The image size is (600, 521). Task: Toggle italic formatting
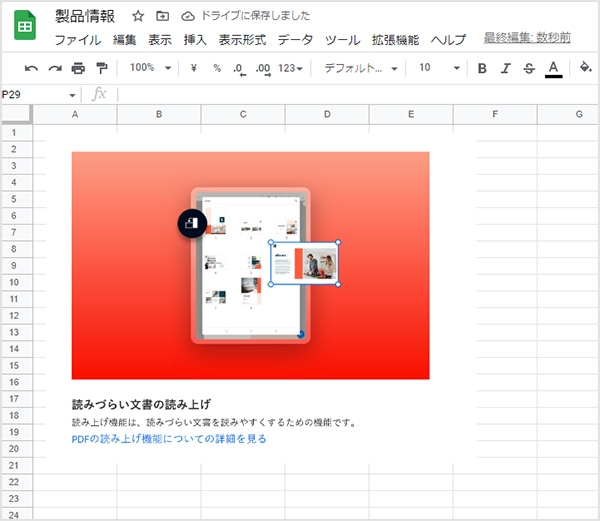pyautogui.click(x=505, y=68)
